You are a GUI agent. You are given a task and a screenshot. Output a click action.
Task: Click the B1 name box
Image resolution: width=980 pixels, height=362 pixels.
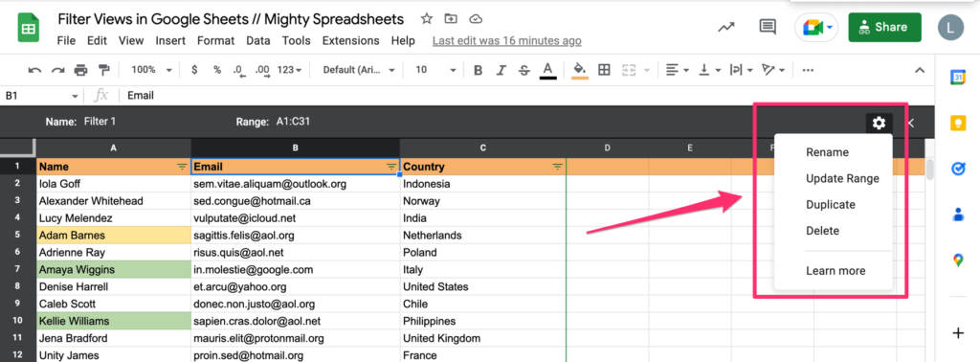(x=41, y=96)
